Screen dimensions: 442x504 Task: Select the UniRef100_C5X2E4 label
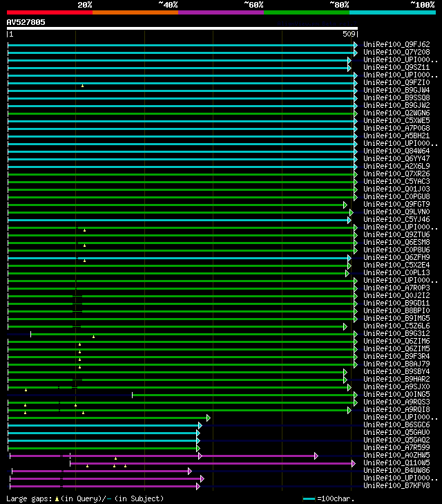click(396, 265)
